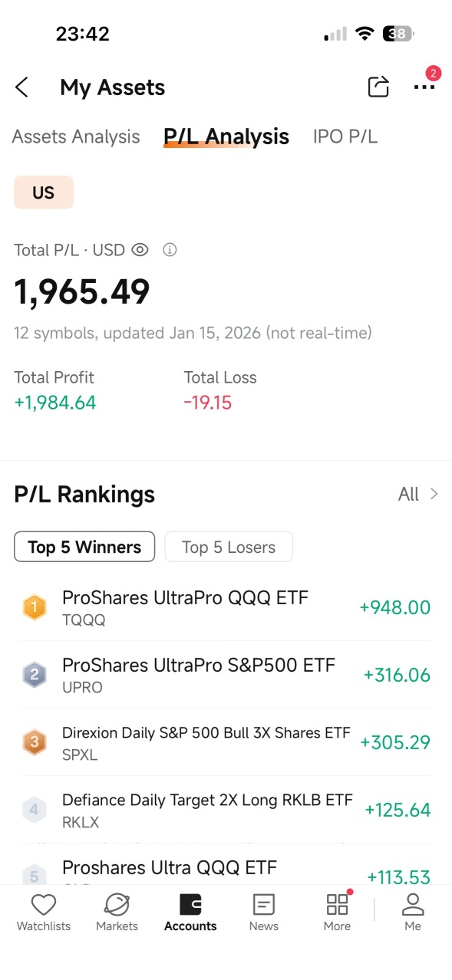Toggle the eye icon to hide Total P/L
Screen dimensions: 452x980
tap(140, 250)
